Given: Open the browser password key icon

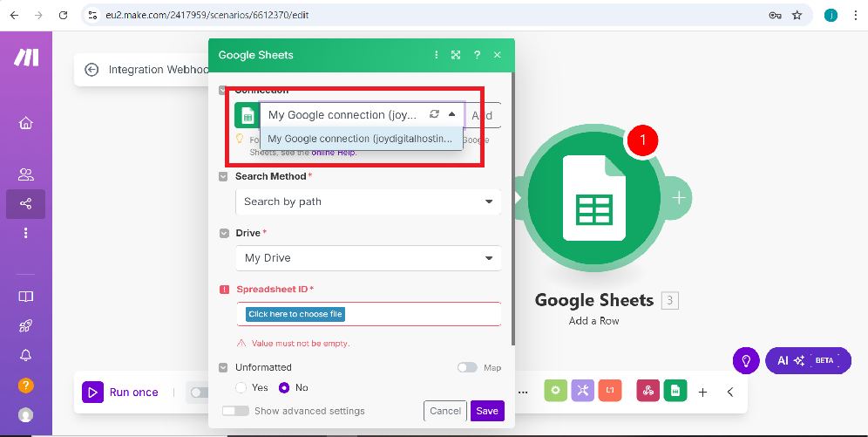Looking at the screenshot, I should pos(775,15).
